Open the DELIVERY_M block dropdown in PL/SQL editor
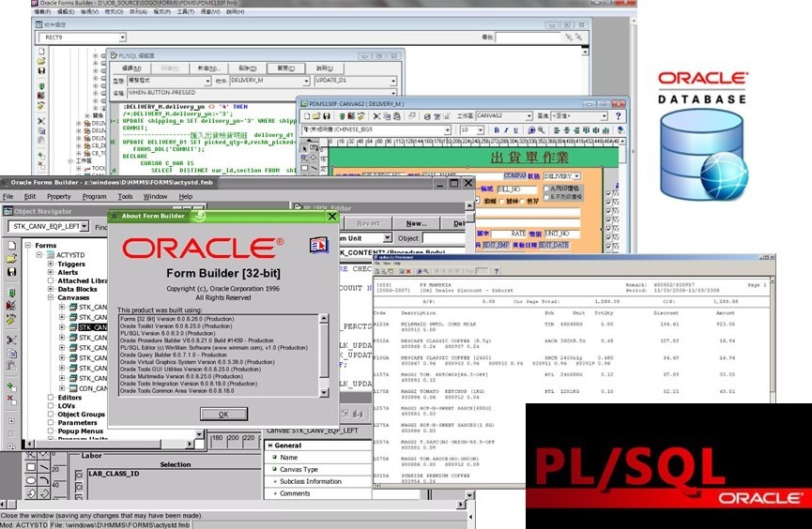This screenshot has width=812, height=529. [x=306, y=82]
